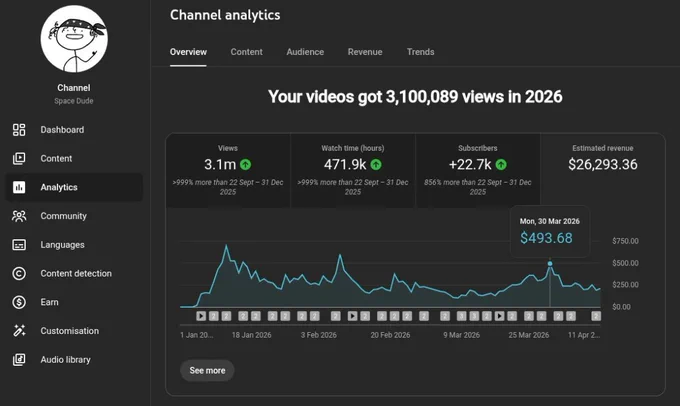Image resolution: width=680 pixels, height=406 pixels.
Task: Select the Subscribers metric card
Action: coord(477,170)
